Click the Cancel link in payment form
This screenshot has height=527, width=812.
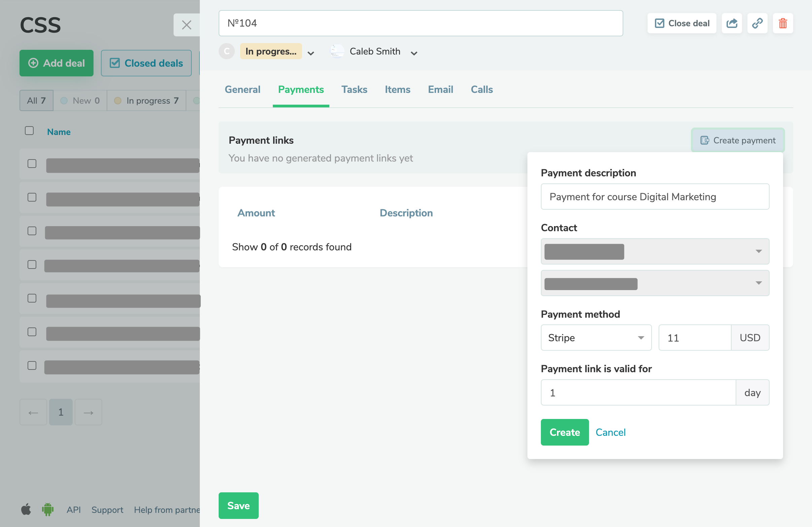(611, 432)
